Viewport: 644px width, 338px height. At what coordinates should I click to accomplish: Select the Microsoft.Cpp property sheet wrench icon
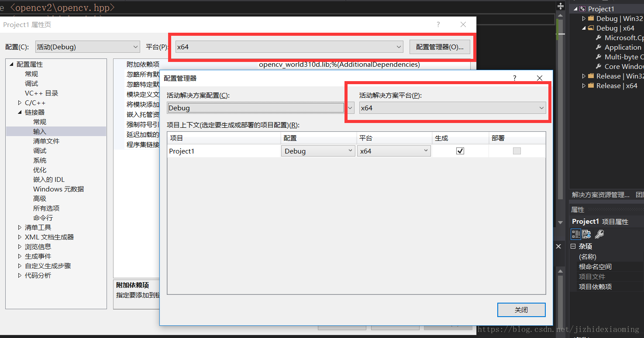pos(599,38)
